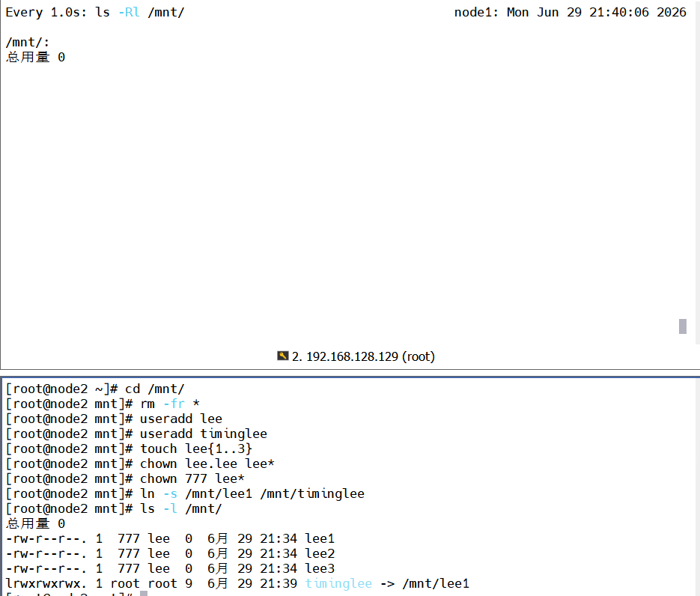The image size is (700, 596).
Task: Select the '2. 192.168.128.129 (root)' session tab
Action: [356, 356]
